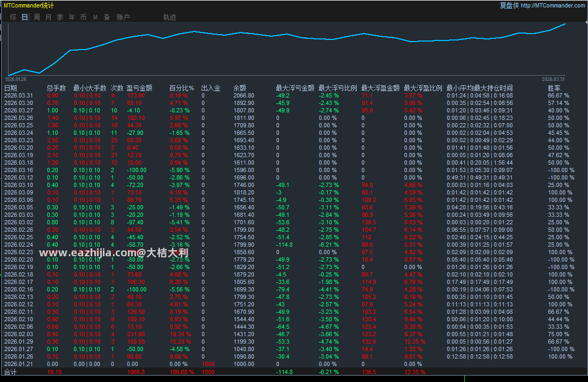The width and height of the screenshot is (588, 382).
Task: Click total percentage 106.68 % in 合计 row
Action: (x=182, y=372)
